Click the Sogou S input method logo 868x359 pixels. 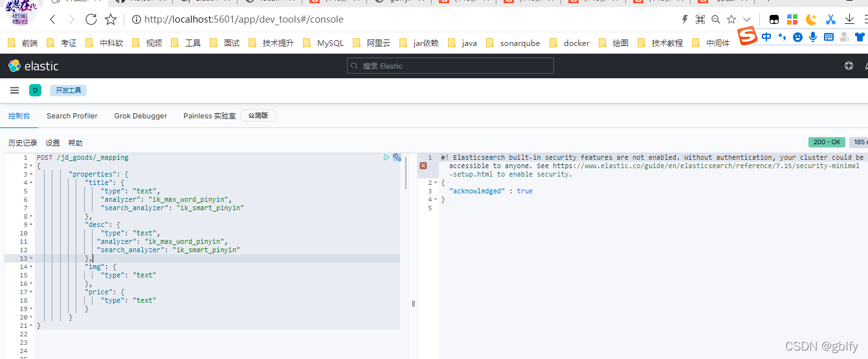coord(748,37)
